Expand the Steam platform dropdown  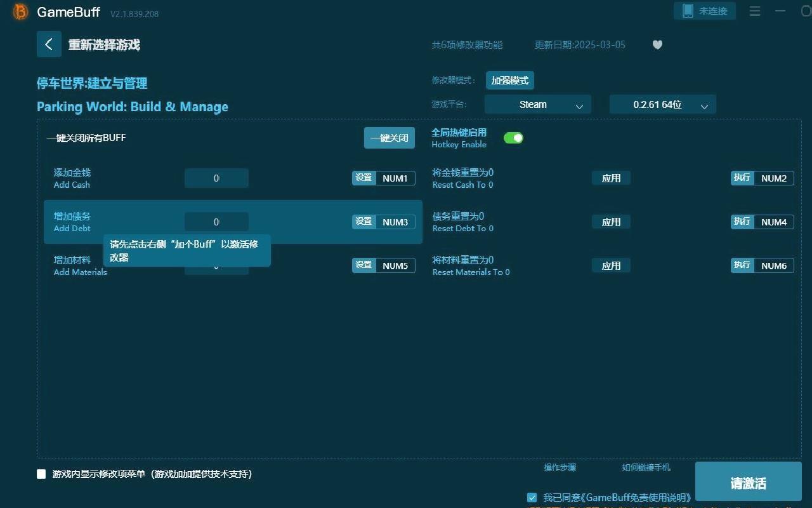[x=538, y=105]
